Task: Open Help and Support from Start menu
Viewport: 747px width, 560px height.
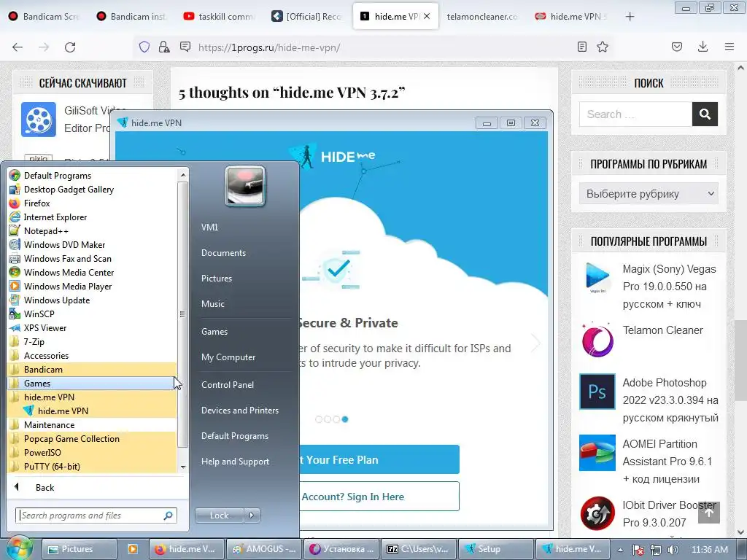Action: pyautogui.click(x=235, y=462)
